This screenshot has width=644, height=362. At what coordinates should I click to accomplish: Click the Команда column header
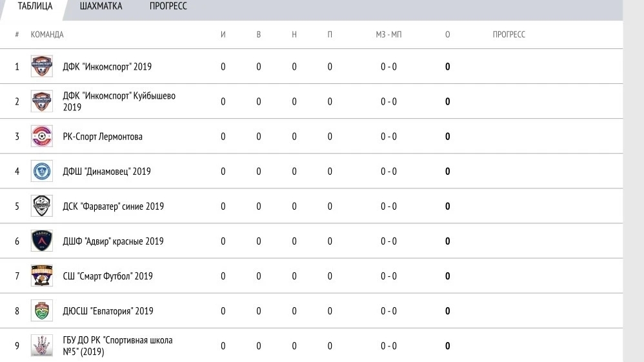[47, 34]
